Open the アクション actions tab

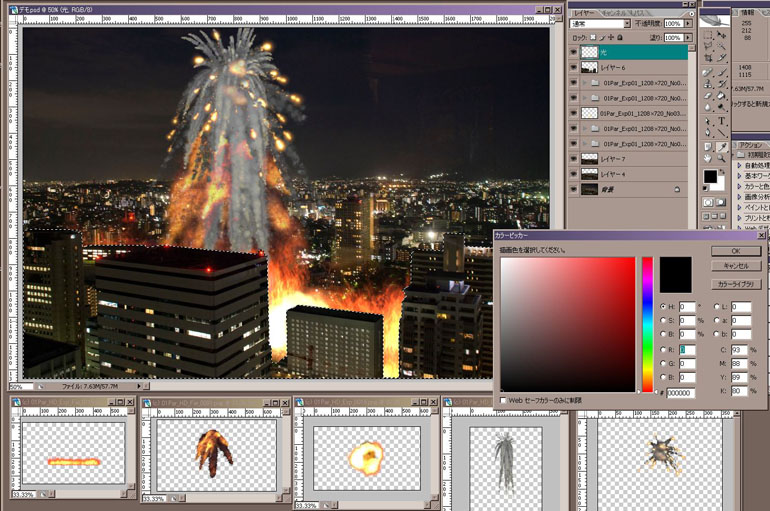pyautogui.click(x=751, y=145)
